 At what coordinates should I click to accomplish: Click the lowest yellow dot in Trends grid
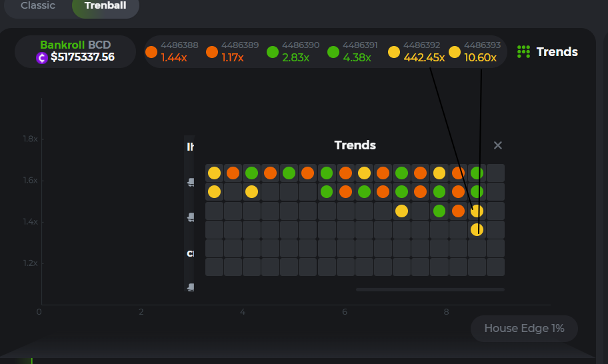(477, 230)
